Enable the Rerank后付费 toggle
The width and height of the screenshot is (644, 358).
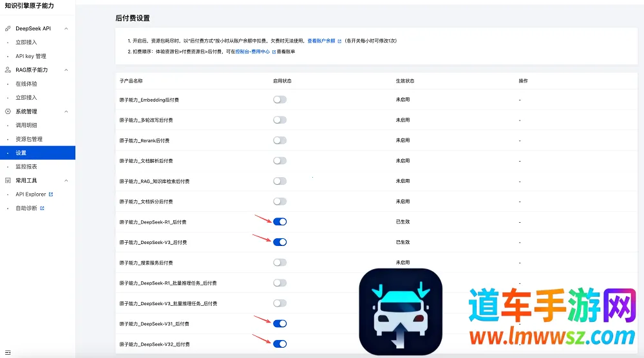279,140
